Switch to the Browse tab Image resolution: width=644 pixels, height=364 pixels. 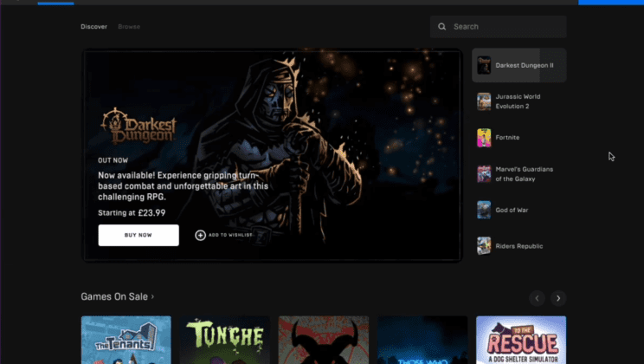(129, 27)
